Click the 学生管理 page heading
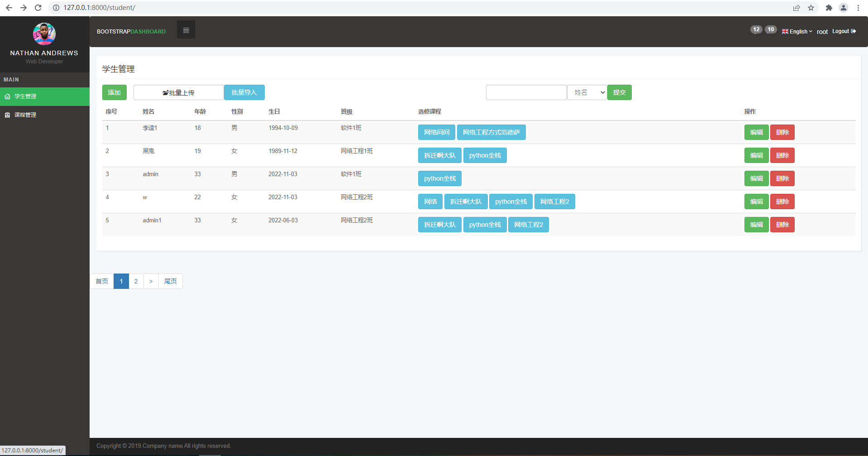Viewport: 868px width, 456px height. [119, 69]
